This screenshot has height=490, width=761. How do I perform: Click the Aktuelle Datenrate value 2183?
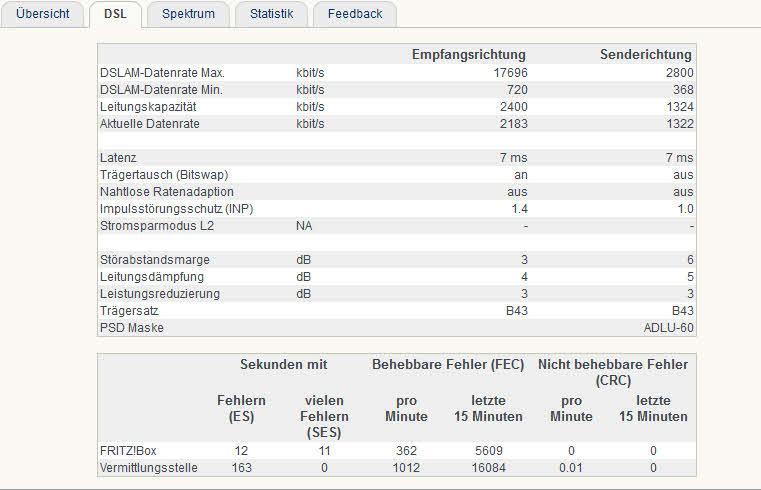click(513, 124)
